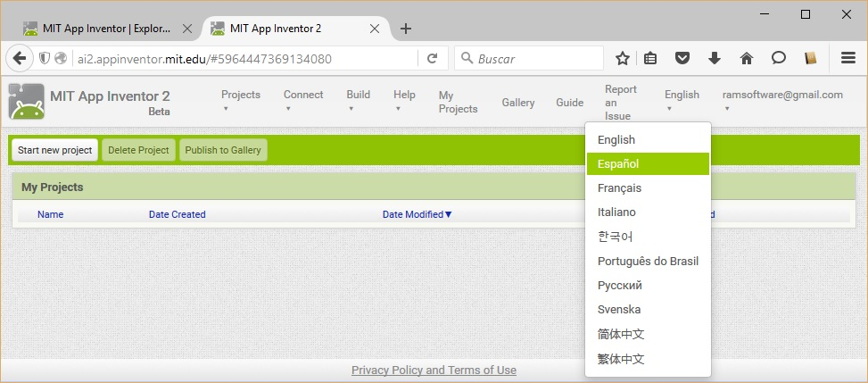Viewport: 868px width, 383px height.
Task: Click the browser back arrow button
Action: tap(19, 58)
